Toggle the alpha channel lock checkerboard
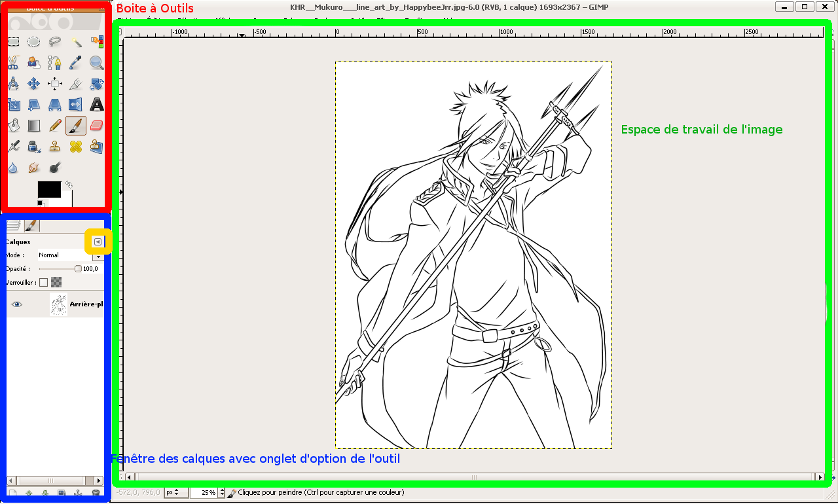Screen dimensions: 838x504 click(57, 283)
